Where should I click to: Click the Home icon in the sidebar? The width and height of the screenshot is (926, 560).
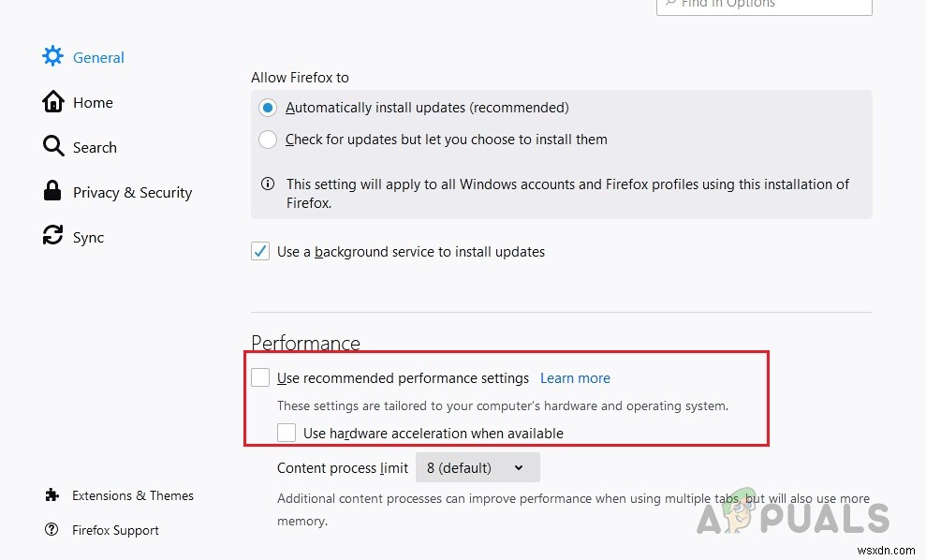point(52,101)
